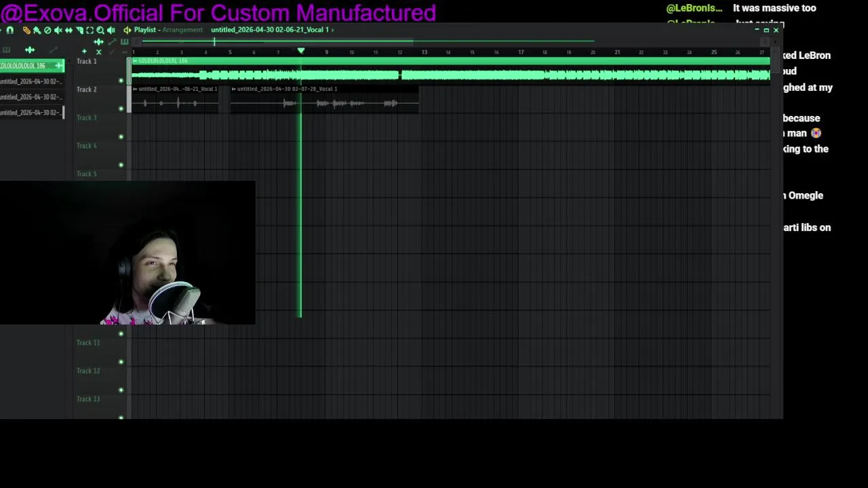868x488 pixels.
Task: Select the LOLOLOLOLOLOL 186 clip waveform on Track 1
Action: click(451, 75)
